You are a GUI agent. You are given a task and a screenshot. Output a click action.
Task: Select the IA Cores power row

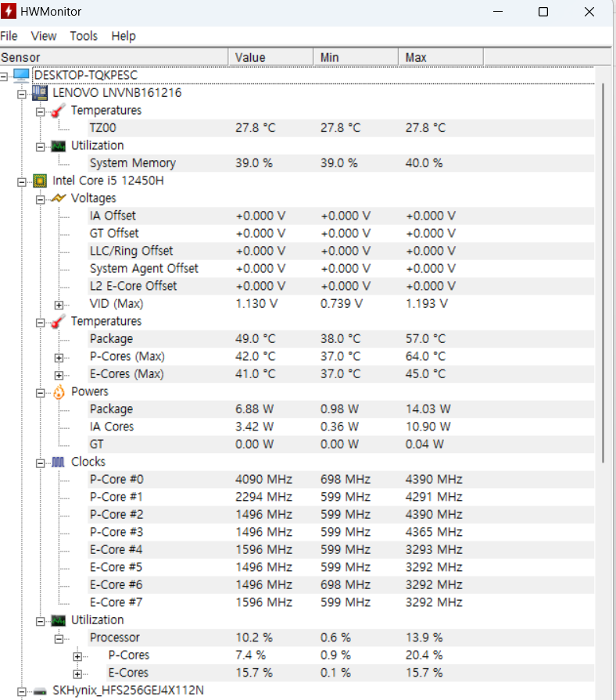tap(342, 427)
